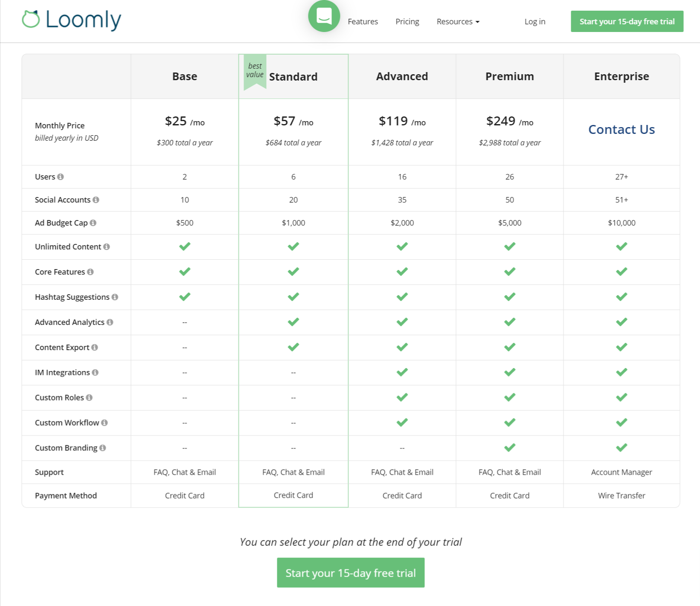700x606 pixels.
Task: Click Advanced plan Custom Roles checkmark
Action: 402,397
